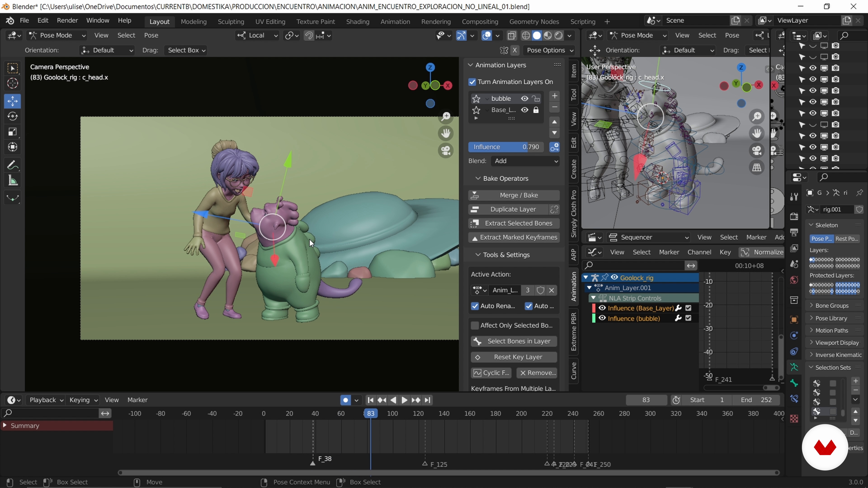Play animation forward
This screenshot has width=868, height=488.
[x=404, y=400]
